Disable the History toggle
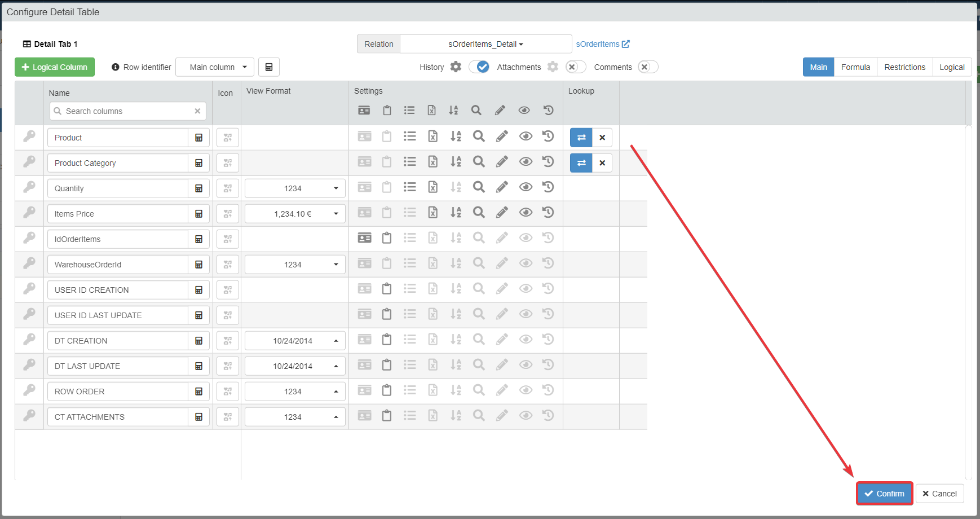Image resolution: width=980 pixels, height=519 pixels. point(479,67)
